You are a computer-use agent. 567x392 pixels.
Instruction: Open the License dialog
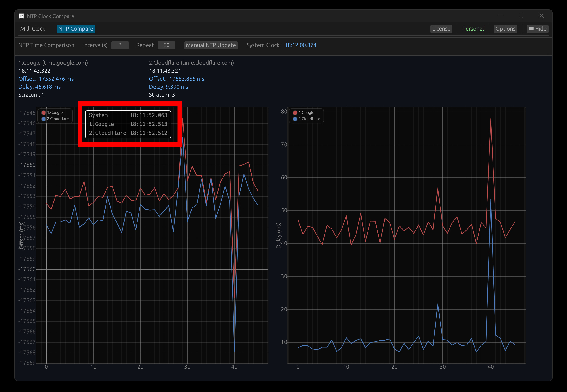point(441,29)
